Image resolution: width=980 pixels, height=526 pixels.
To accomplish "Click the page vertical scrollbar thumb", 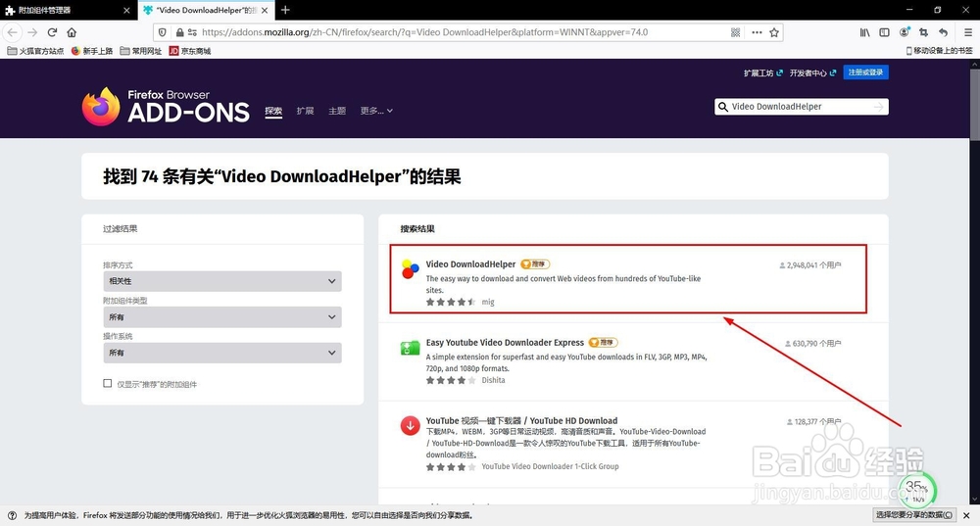I will pos(974,105).
